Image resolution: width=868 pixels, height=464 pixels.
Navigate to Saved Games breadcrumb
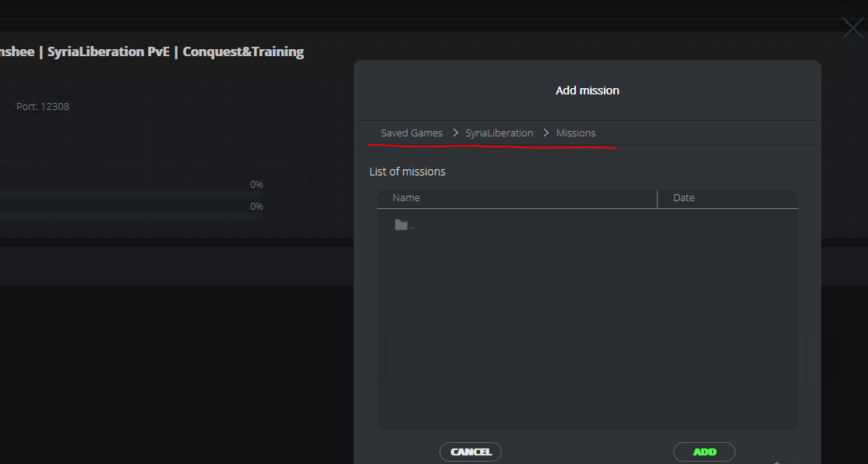(412, 133)
